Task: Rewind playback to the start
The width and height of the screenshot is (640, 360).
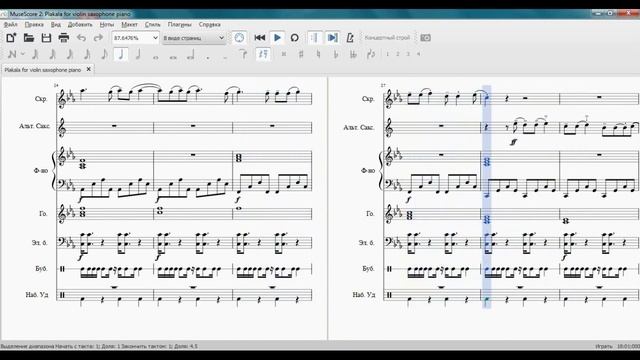Action: click(260, 38)
